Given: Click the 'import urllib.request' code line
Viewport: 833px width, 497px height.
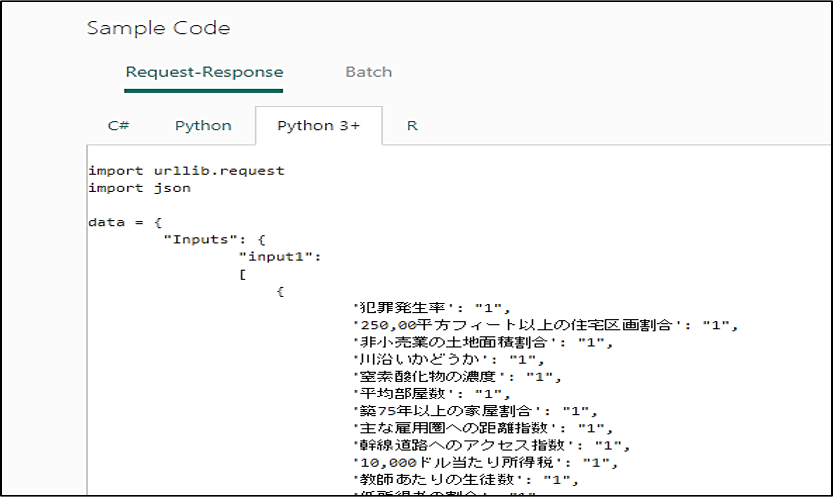Looking at the screenshot, I should point(186,170).
